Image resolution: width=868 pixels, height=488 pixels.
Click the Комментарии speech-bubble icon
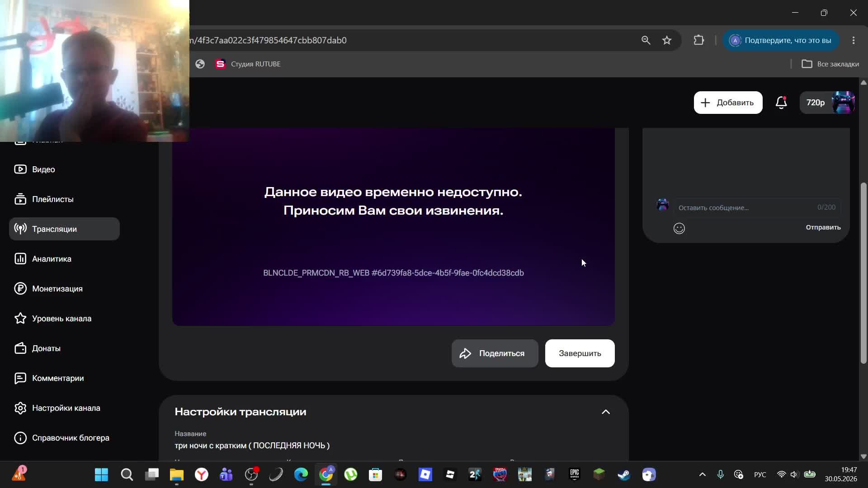tap(20, 378)
